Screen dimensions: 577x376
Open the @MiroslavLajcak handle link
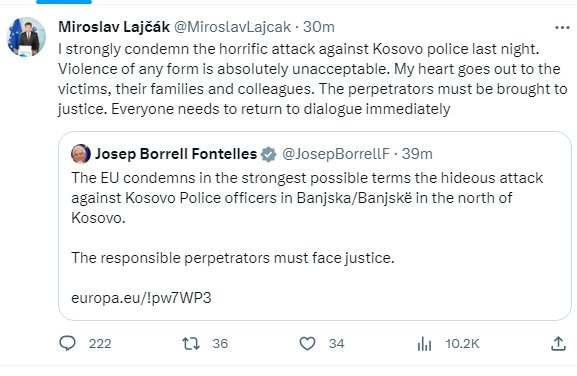[x=232, y=27]
